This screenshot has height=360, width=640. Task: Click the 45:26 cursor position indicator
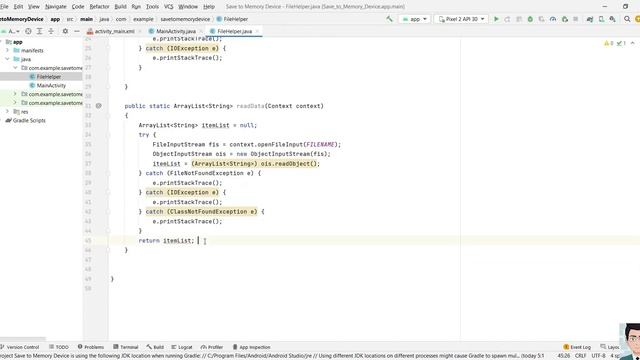pos(564,356)
